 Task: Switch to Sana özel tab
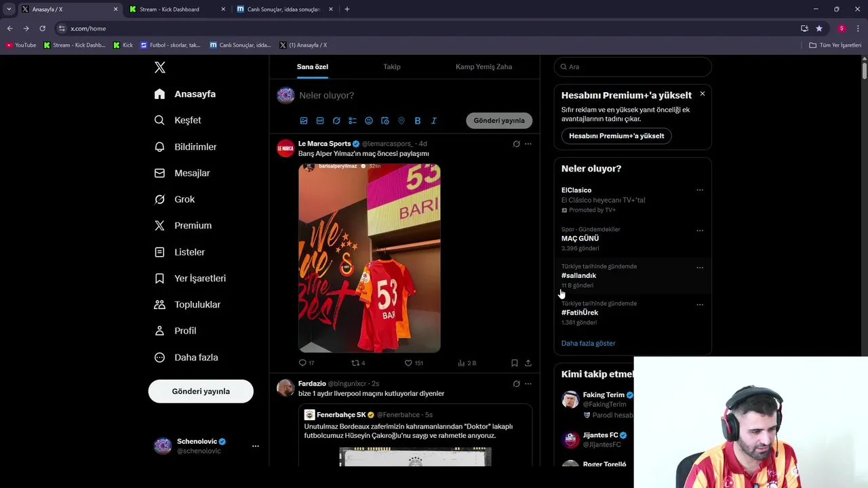[313, 66]
